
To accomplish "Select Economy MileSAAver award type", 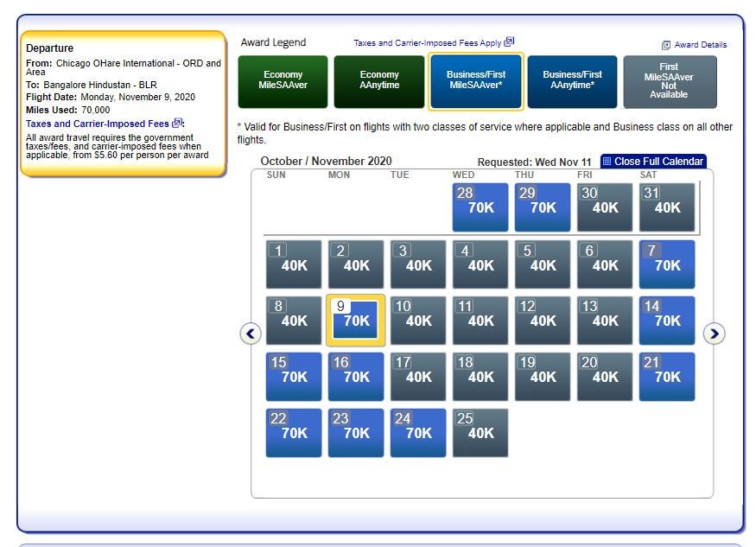I will tap(283, 81).
